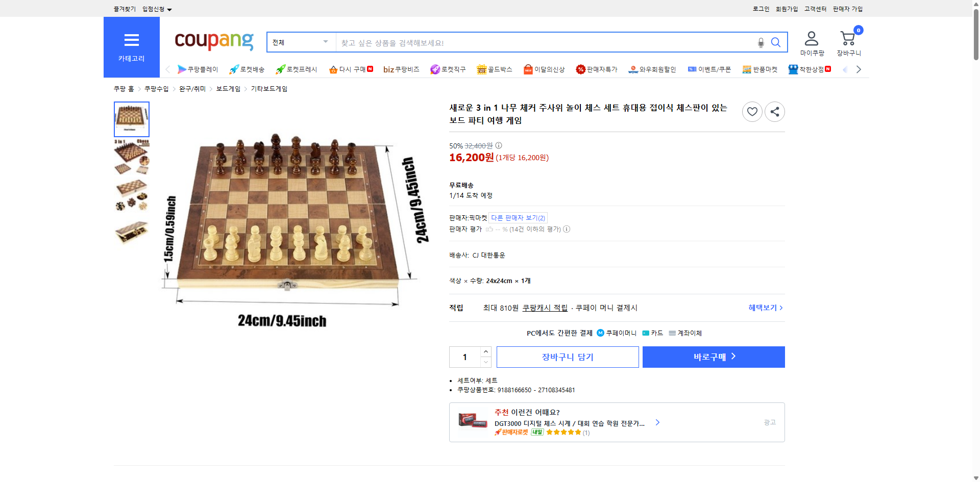
Task: Click the search magnifier icon
Action: pos(776,42)
